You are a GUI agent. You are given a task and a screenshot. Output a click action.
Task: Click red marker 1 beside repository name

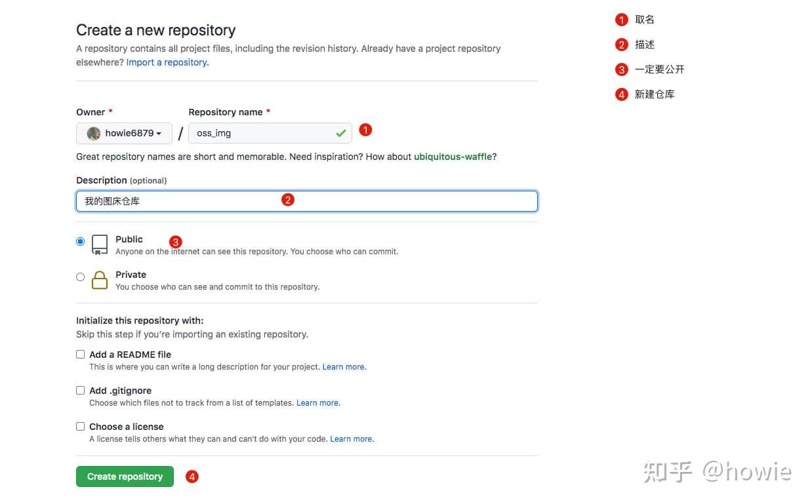coord(366,130)
